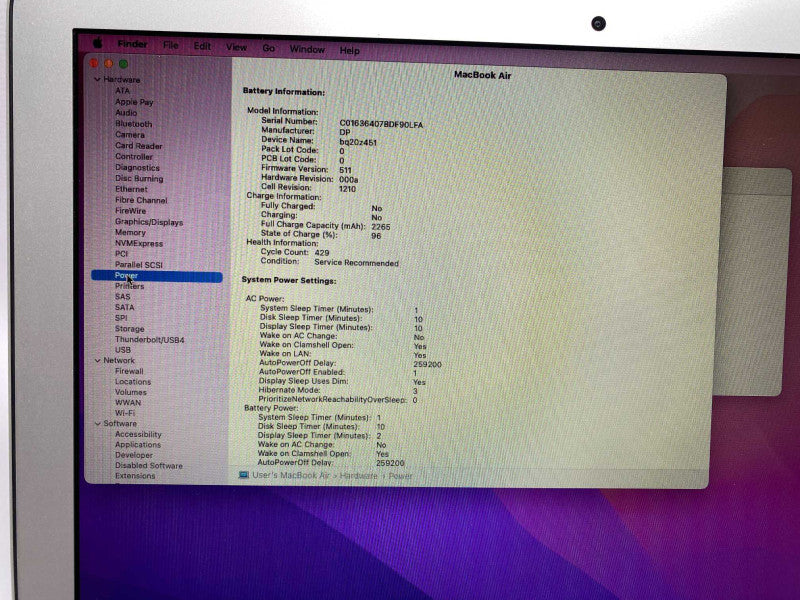Select Fibre Channel in the sidebar
800x600 pixels.
click(141, 200)
